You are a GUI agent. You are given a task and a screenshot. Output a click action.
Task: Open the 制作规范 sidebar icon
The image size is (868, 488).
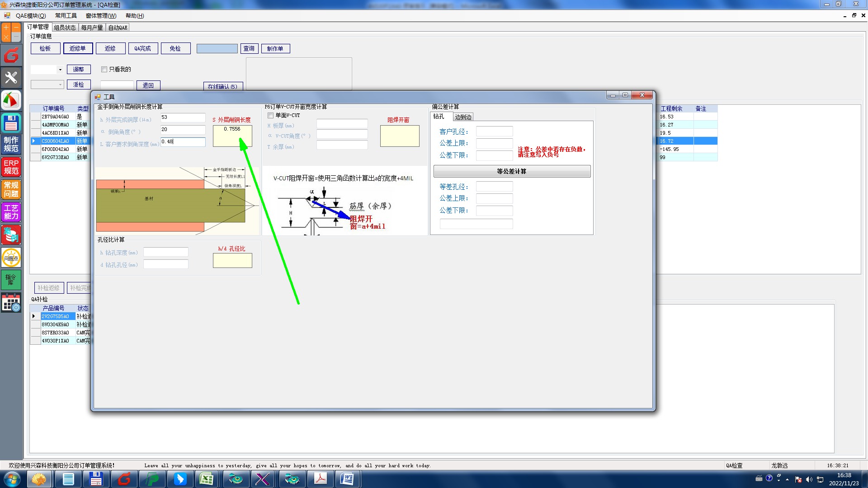(x=11, y=145)
